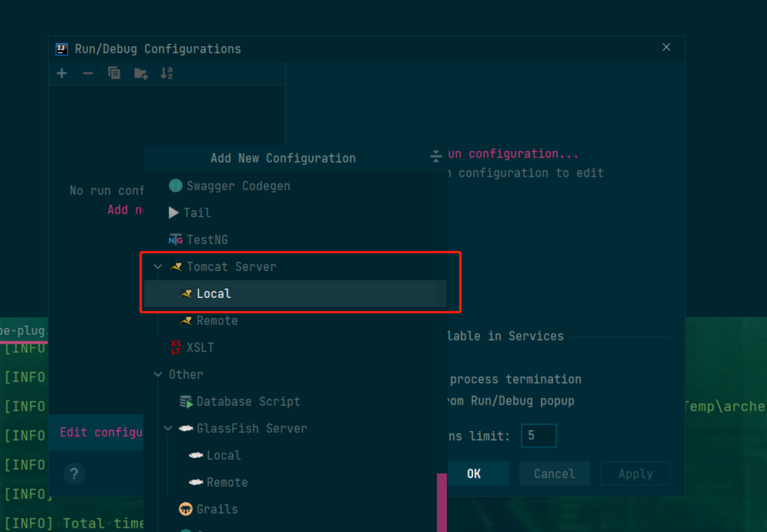Viewport: 767px width, 532px height.
Task: Click the collapse-all icon beside popup title
Action: tap(436, 156)
